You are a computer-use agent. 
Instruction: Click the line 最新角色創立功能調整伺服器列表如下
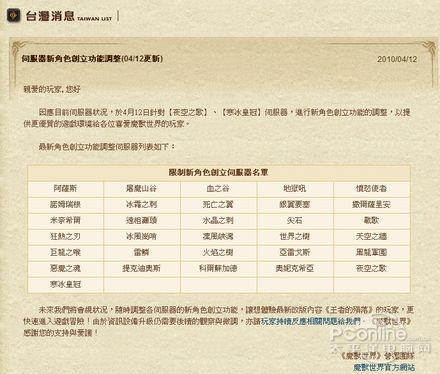[107, 147]
